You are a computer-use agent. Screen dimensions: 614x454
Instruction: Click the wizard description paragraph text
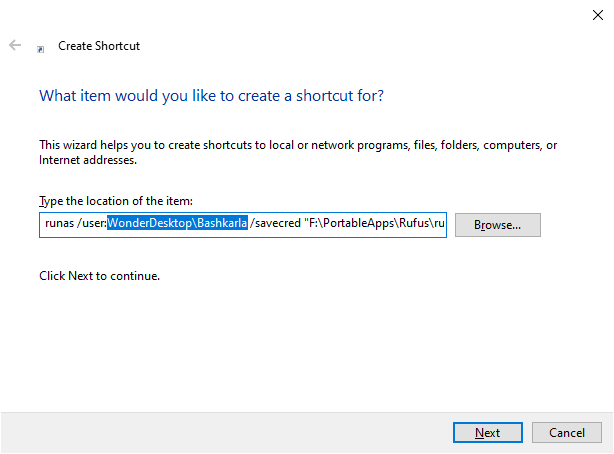pyautogui.click(x=298, y=152)
